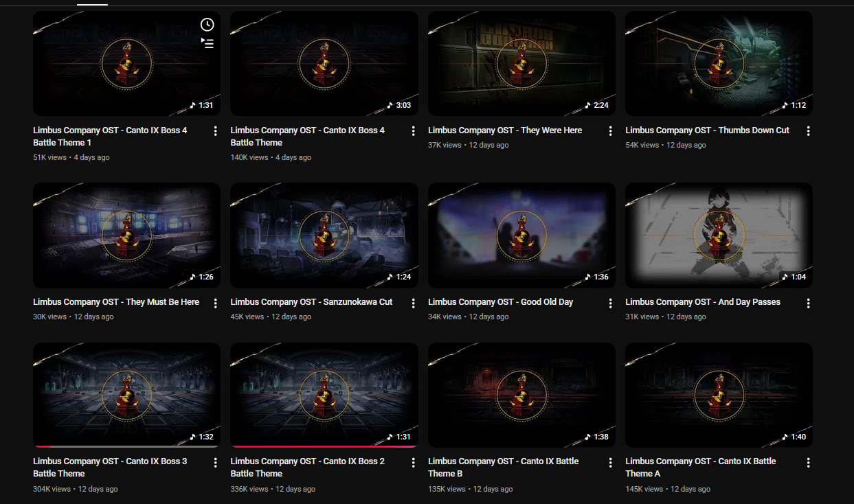
Task: Click '54K views • 12 days ago' text
Action: point(666,145)
